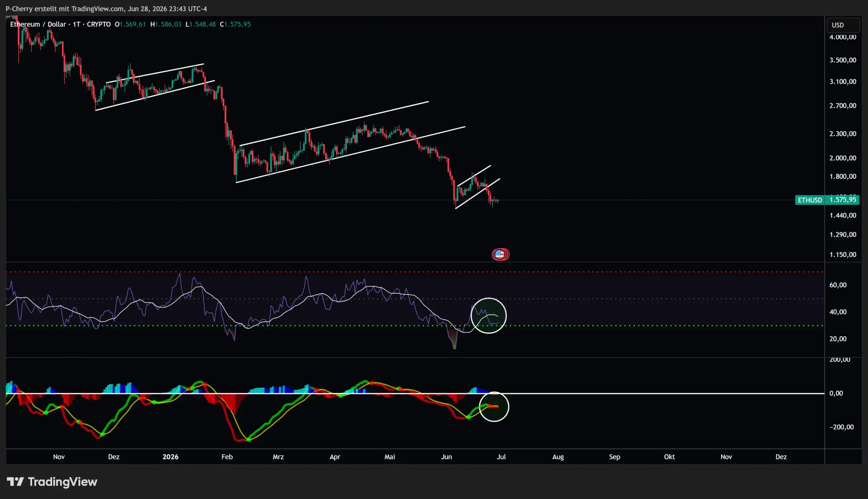Click the 1.150,00 price axis label
Image resolution: width=868 pixels, height=499 pixels.
pos(843,255)
